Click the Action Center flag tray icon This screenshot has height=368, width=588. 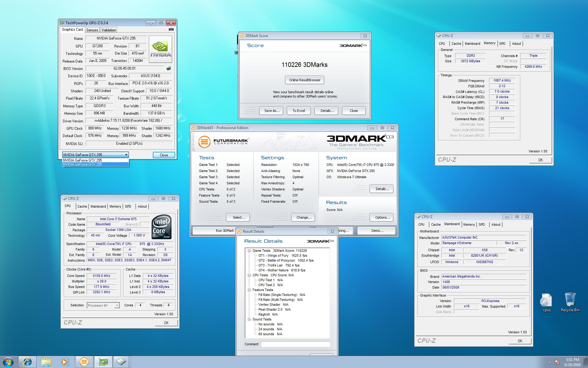557,362
